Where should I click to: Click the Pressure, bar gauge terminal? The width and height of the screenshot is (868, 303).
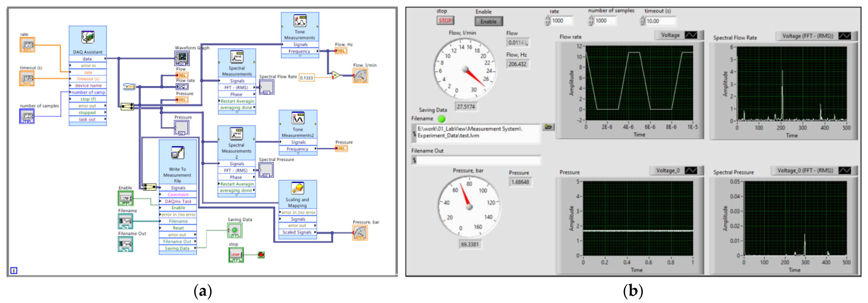point(360,233)
